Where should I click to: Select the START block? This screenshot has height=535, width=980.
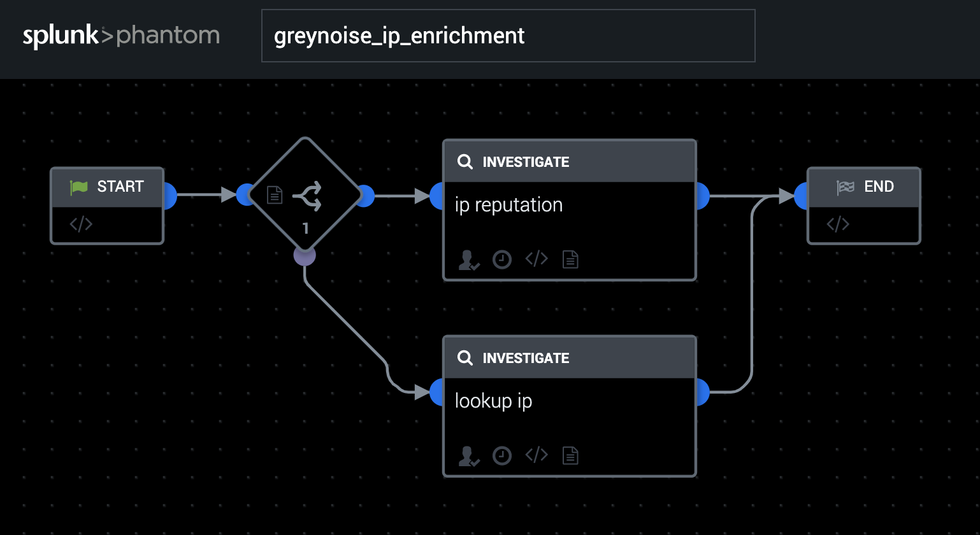coord(107,206)
